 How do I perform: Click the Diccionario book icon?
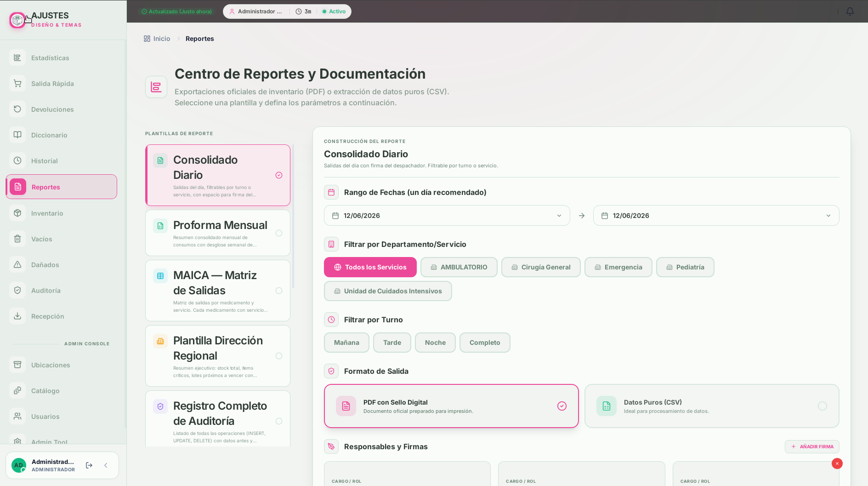pyautogui.click(x=17, y=135)
